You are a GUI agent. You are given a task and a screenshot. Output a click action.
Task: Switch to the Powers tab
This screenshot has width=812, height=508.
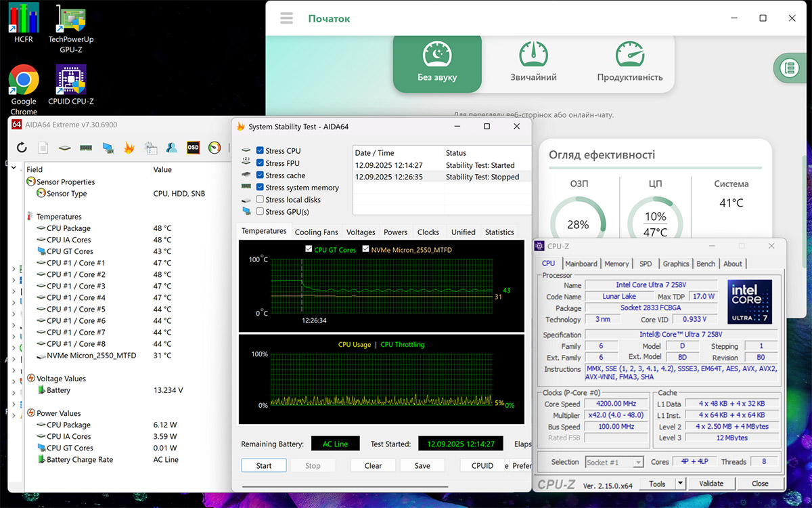pyautogui.click(x=396, y=232)
